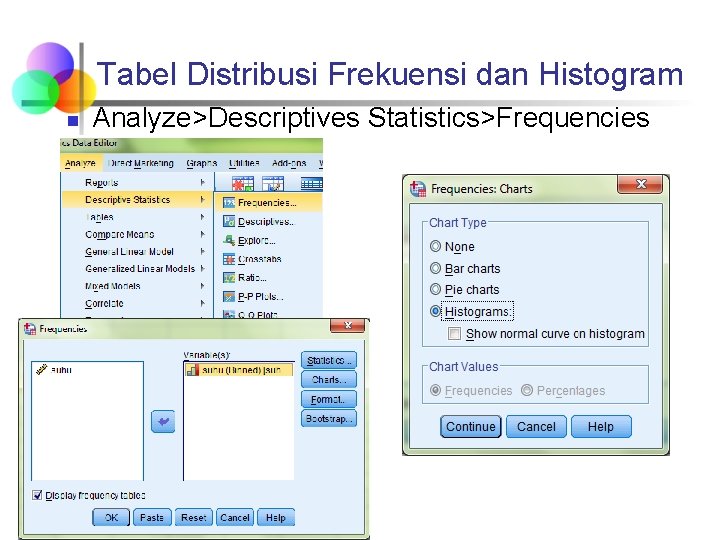Select the Bar charts option

(435, 268)
